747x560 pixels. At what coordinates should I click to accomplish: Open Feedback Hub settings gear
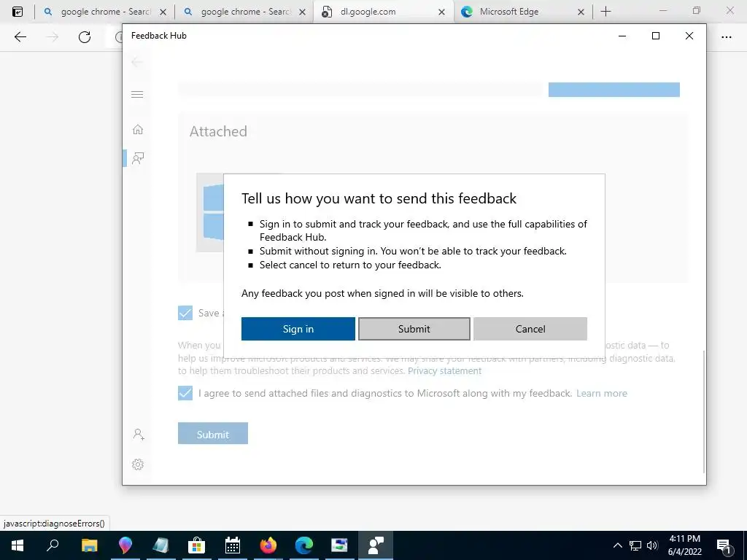(x=138, y=464)
